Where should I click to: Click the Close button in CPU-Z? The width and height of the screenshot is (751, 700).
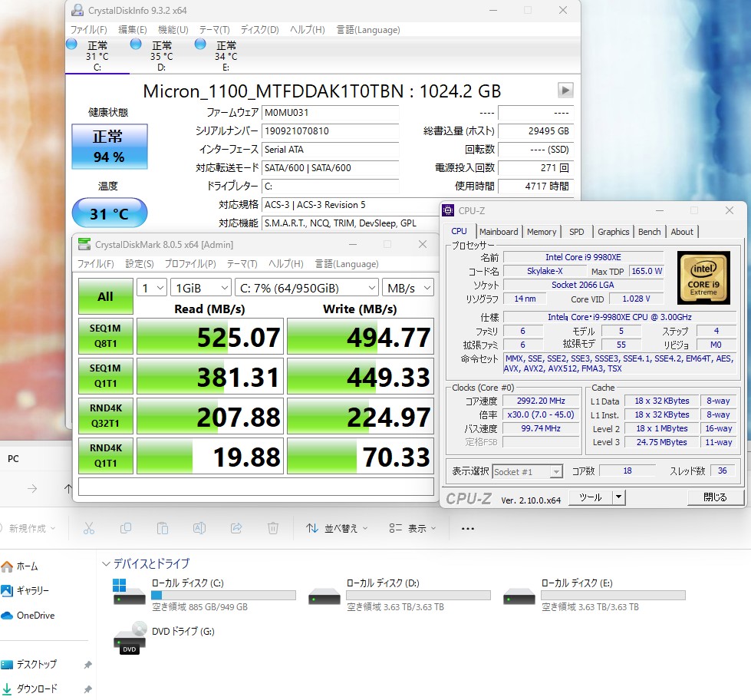click(x=715, y=497)
